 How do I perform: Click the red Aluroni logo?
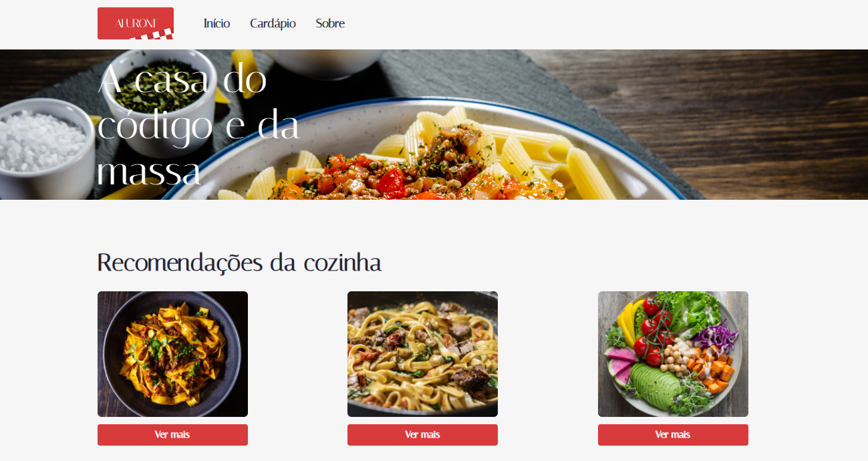pos(136,23)
